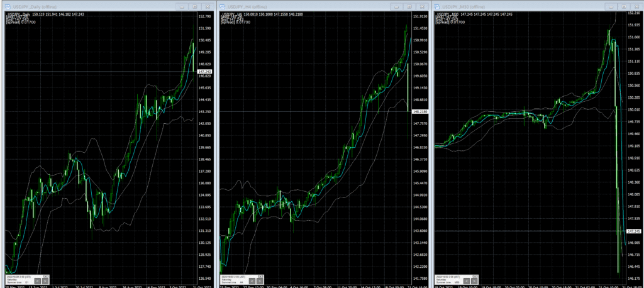Click the 139.665 value on Daily price axis
The height and width of the screenshot is (288, 644).
pos(204,148)
